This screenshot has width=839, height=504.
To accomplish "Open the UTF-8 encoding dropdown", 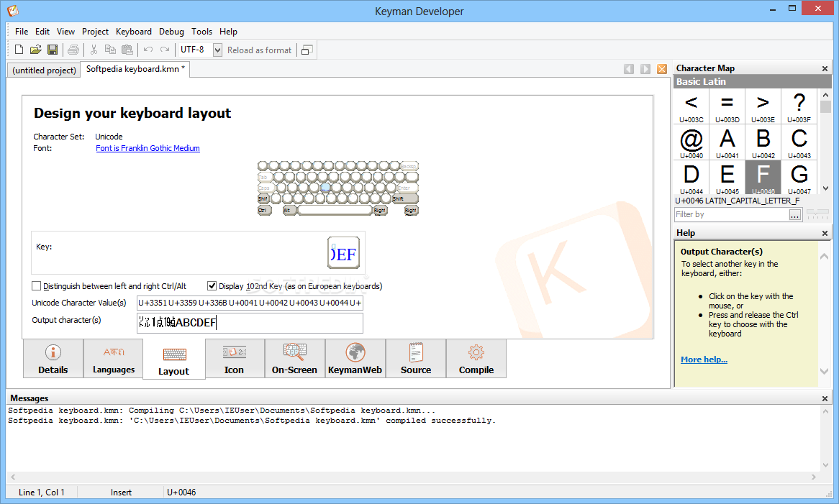I will [217, 50].
